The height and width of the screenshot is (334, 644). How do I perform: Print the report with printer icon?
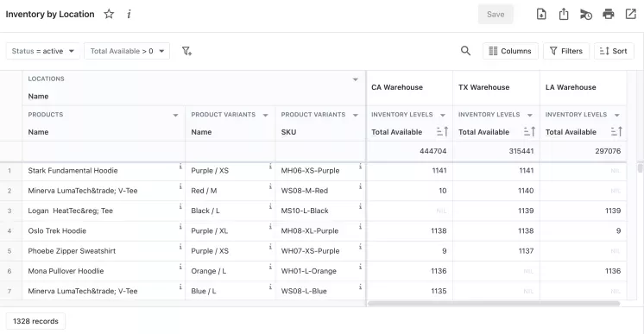[x=609, y=14]
